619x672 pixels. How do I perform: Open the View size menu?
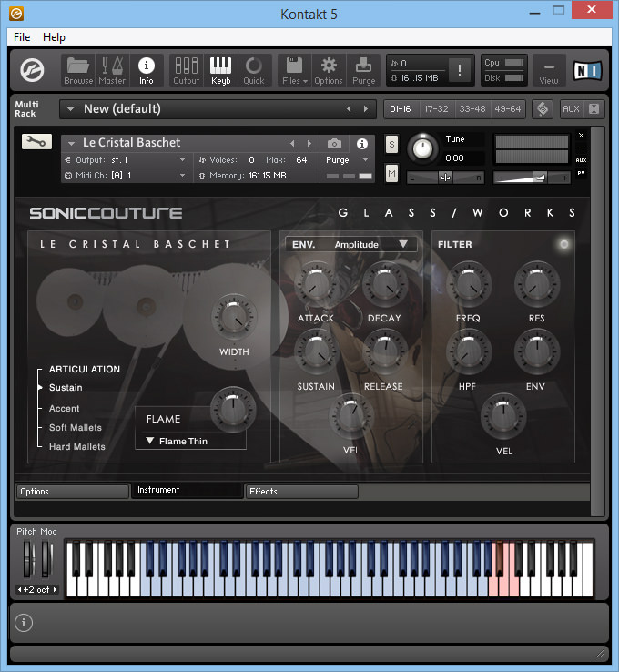549,70
